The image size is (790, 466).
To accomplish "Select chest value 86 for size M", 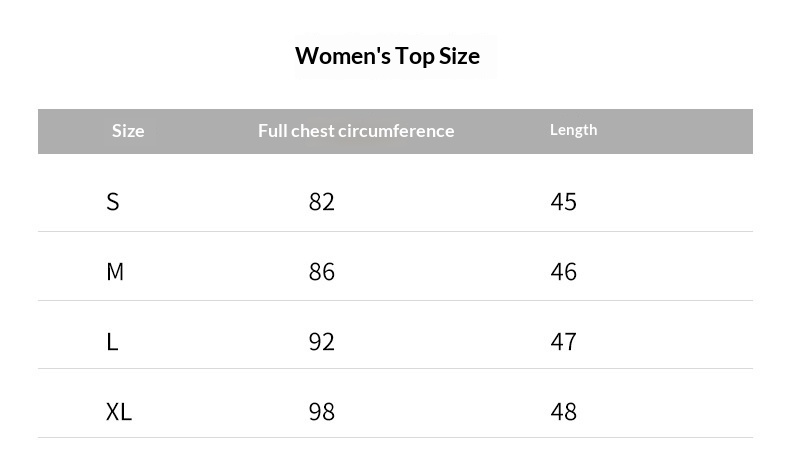I will [x=322, y=272].
